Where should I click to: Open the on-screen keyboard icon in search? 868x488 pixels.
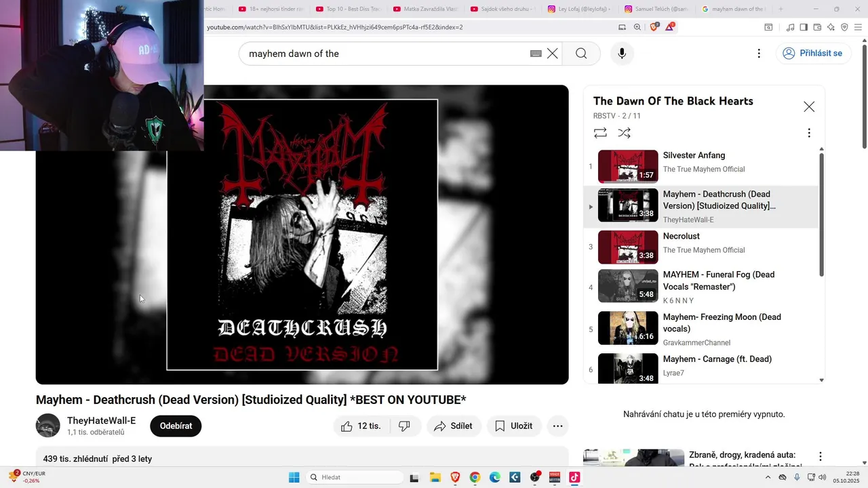[536, 54]
